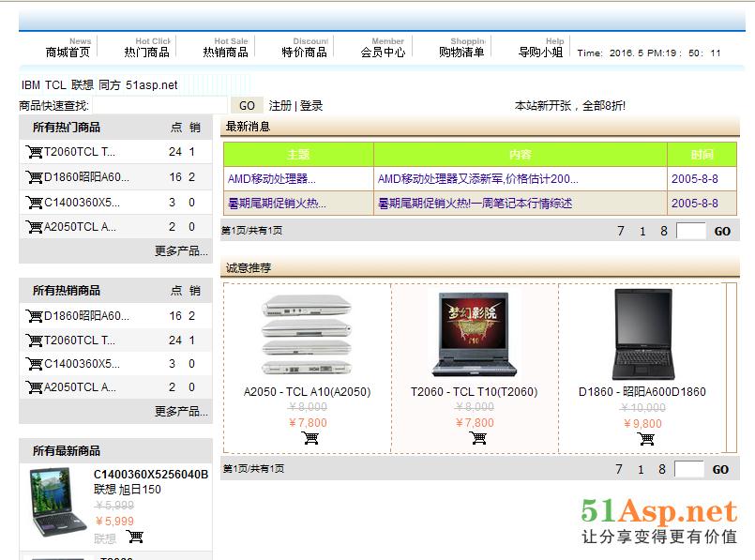Image resolution: width=755 pixels, height=560 pixels.
Task: Click cart icon beside C1400360X5 in hot-sale list
Action: point(34,364)
